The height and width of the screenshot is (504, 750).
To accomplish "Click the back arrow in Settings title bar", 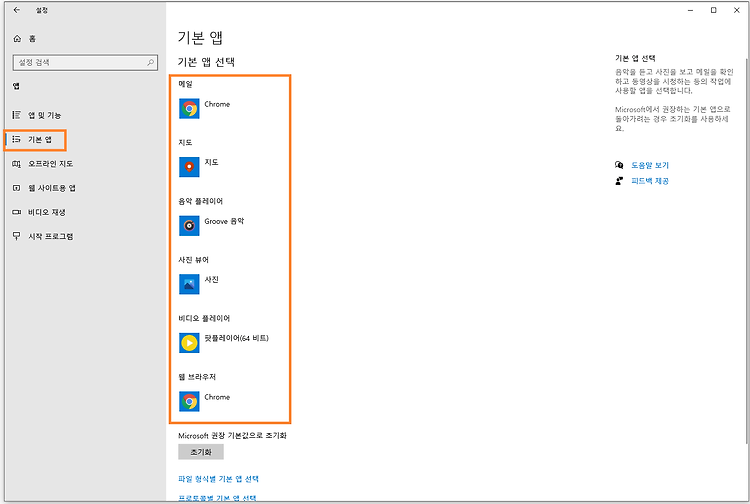I will [17, 10].
